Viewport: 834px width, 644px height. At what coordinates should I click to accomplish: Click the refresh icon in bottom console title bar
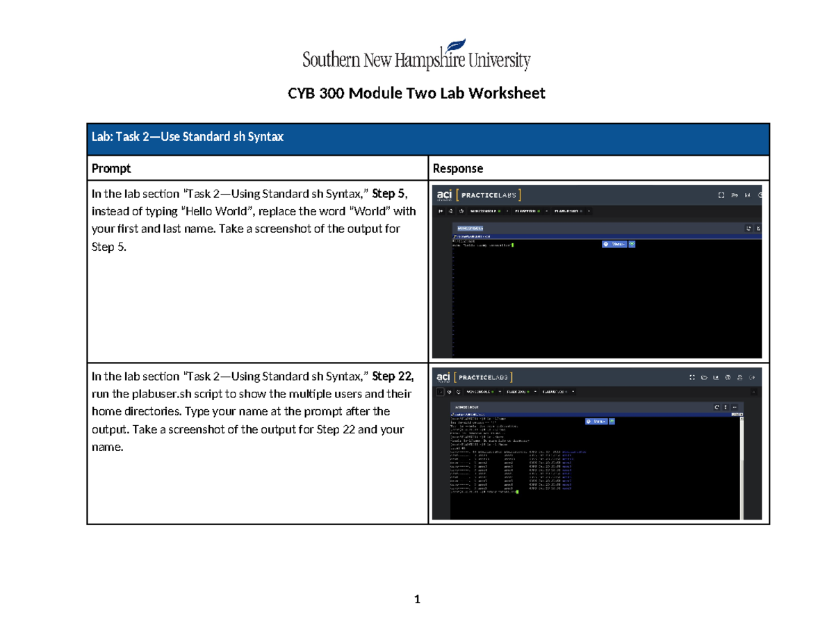coord(717,406)
